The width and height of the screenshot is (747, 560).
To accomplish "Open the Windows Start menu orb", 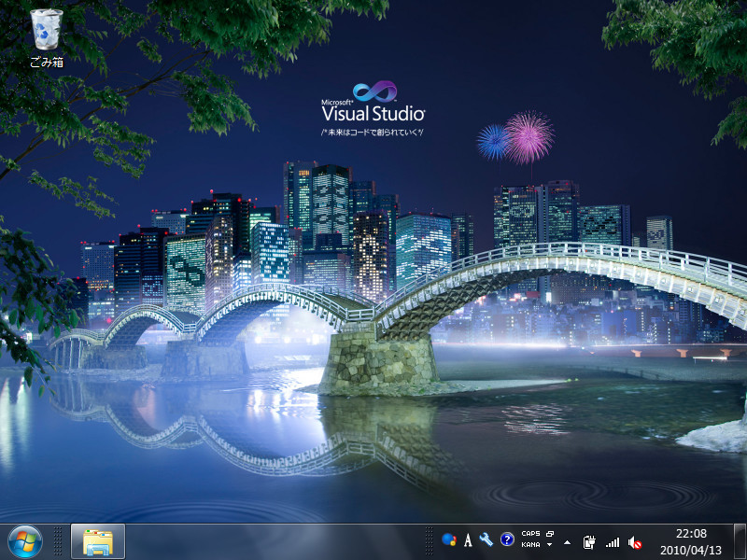I will pyautogui.click(x=25, y=542).
